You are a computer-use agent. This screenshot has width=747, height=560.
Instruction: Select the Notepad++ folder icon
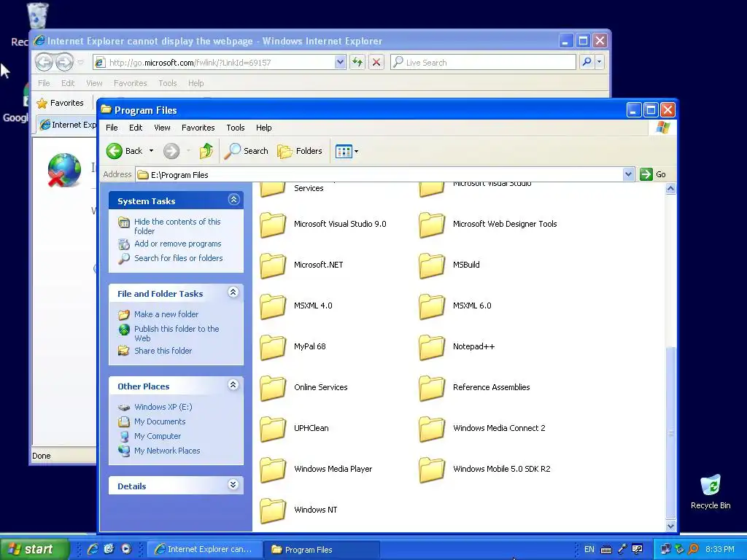click(x=432, y=347)
